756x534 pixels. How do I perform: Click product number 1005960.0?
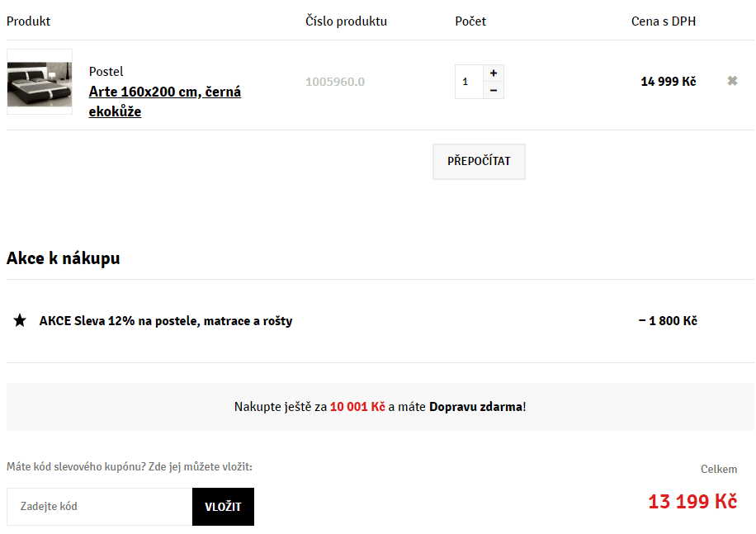(335, 82)
